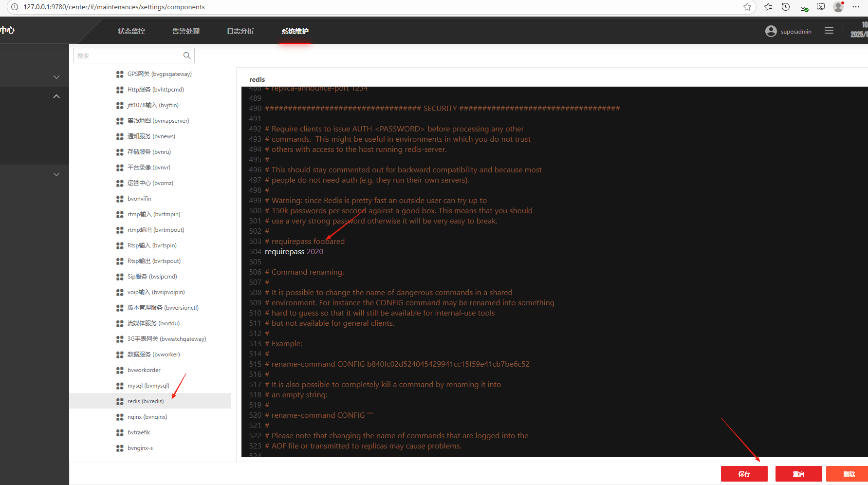
Task: Open browser favorites list icon
Action: click(768, 7)
